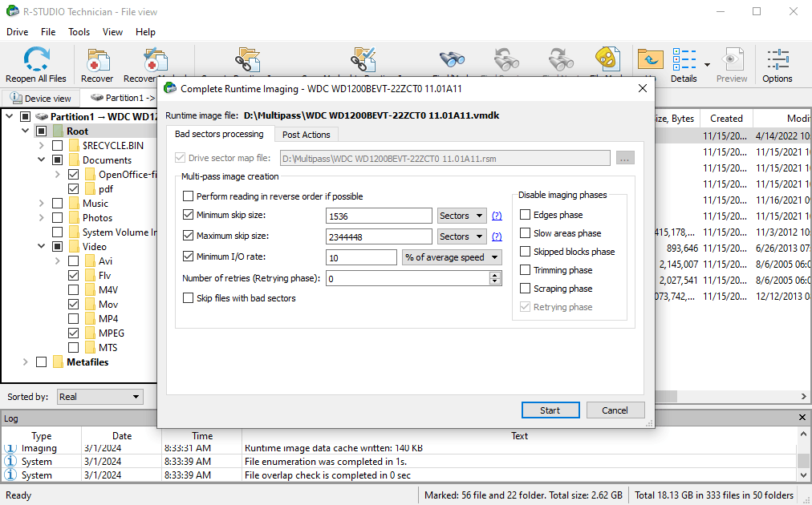Click info icon of File overlap check entry

click(10, 475)
